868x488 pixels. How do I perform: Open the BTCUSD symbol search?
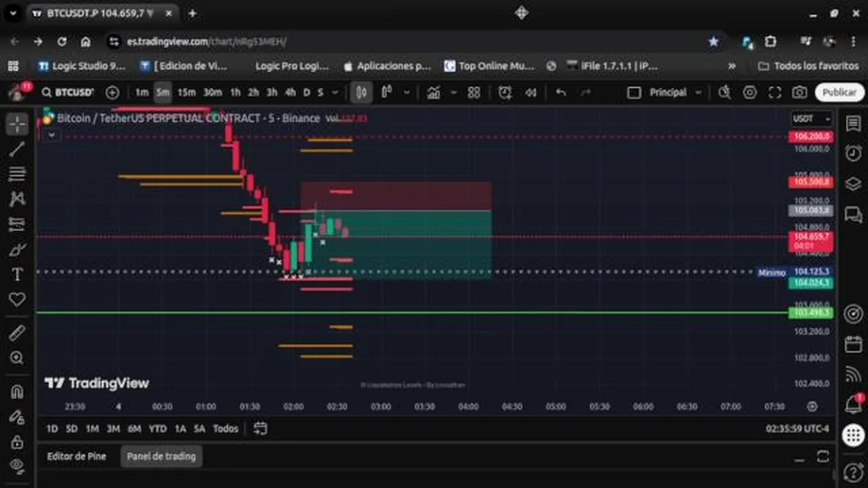click(67, 92)
